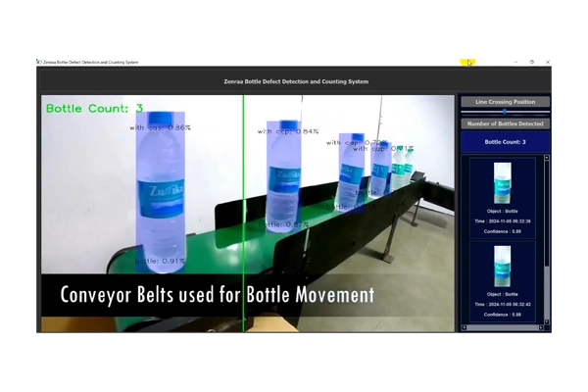The image size is (588, 392).
Task: Click the Line Crossing Position label
Action: [x=505, y=102]
